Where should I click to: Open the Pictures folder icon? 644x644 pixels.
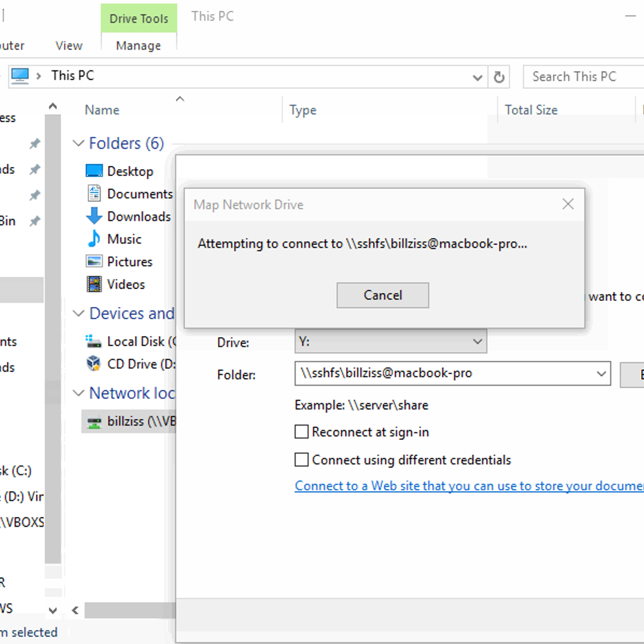click(x=94, y=261)
